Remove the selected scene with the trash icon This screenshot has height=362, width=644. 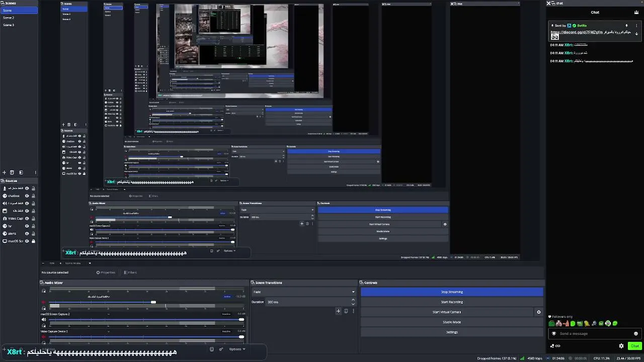pyautogui.click(x=13, y=172)
